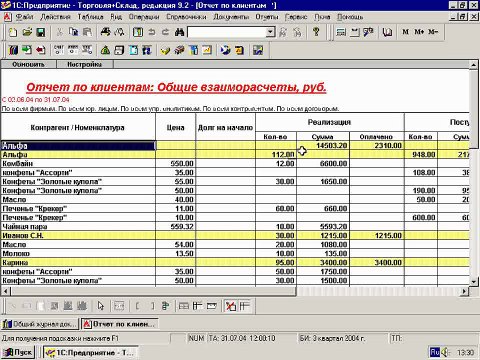The image size is (480, 360).
Task: Click the Print preview magnifier icon
Action: pos(119,32)
